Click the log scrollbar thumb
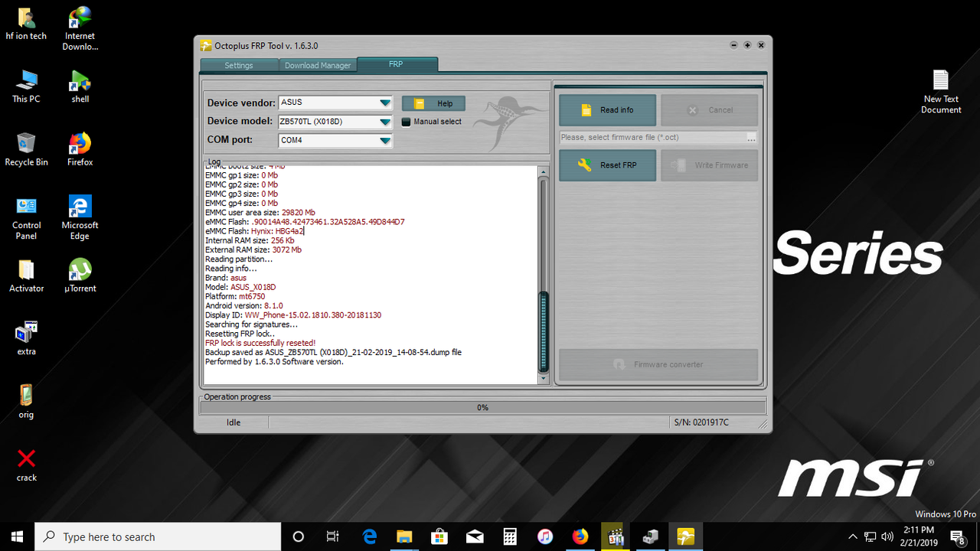This screenshot has width=980, height=551. (544, 331)
